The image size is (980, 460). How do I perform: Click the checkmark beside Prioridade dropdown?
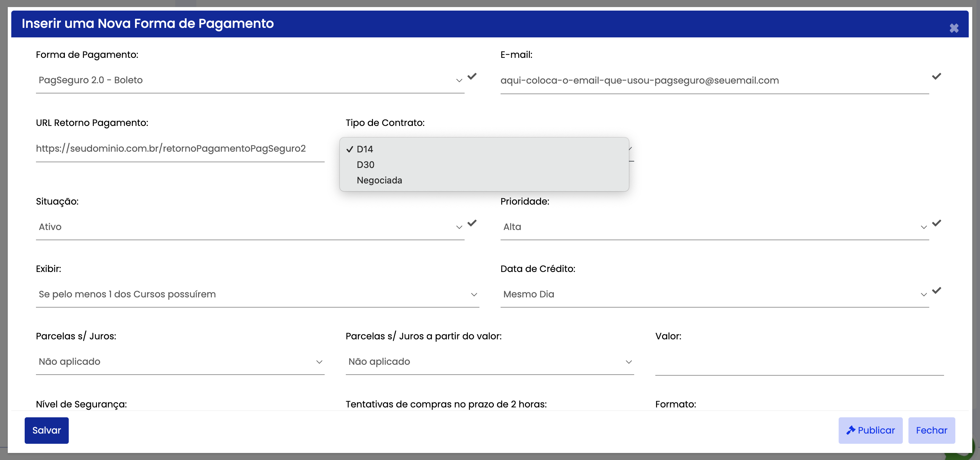point(936,223)
